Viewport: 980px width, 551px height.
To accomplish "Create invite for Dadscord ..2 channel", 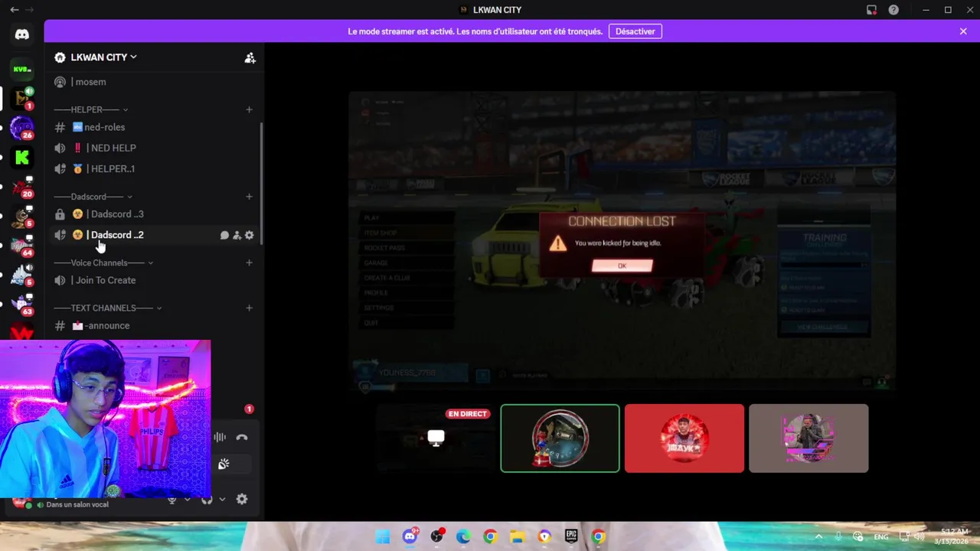I will (237, 236).
